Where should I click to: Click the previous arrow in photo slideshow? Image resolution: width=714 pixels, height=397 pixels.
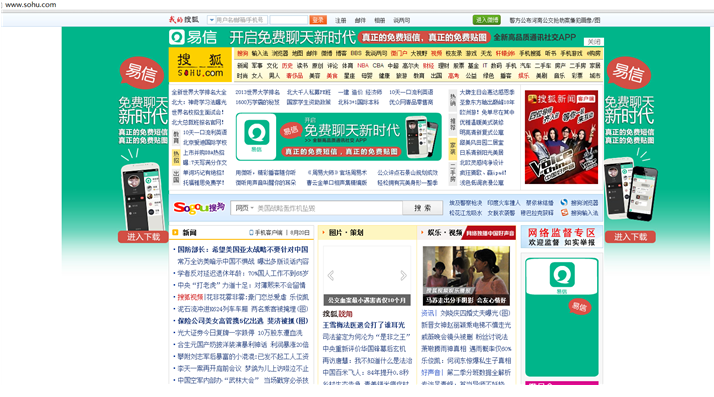point(331,275)
